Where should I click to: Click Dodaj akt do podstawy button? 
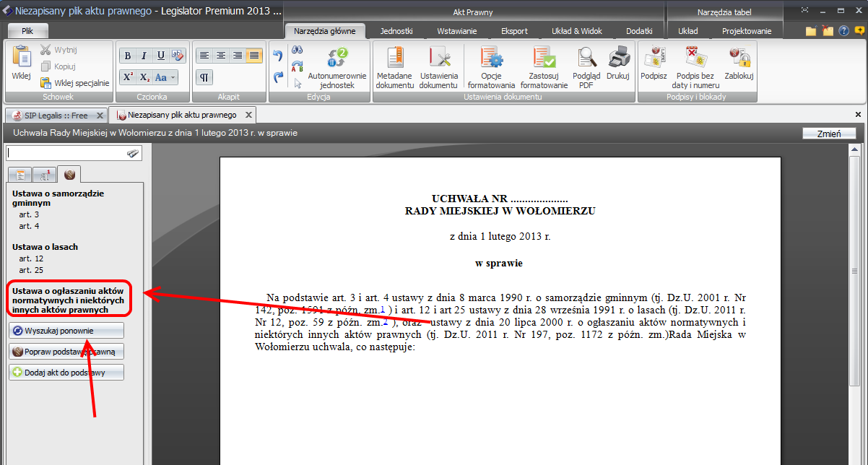click(66, 373)
